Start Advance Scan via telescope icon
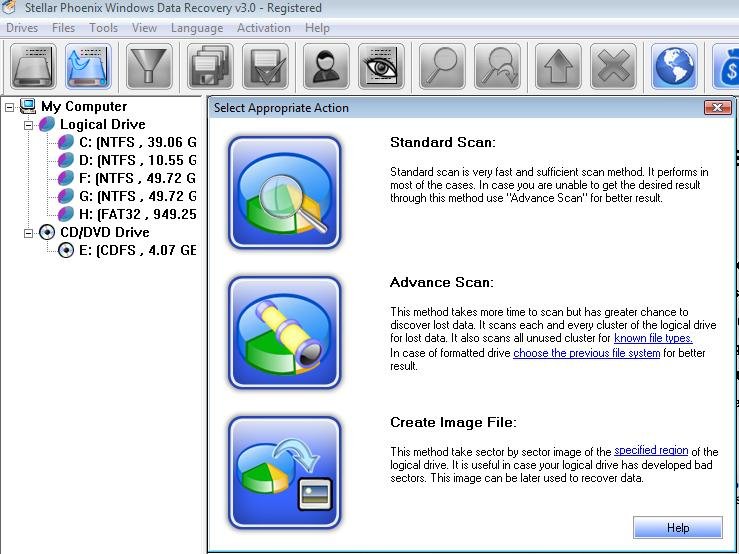Image resolution: width=739 pixels, height=554 pixels. (x=285, y=332)
